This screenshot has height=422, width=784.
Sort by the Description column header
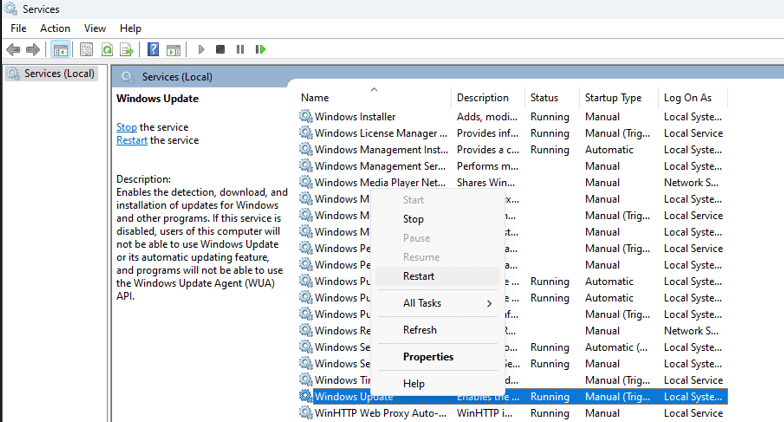coord(488,98)
